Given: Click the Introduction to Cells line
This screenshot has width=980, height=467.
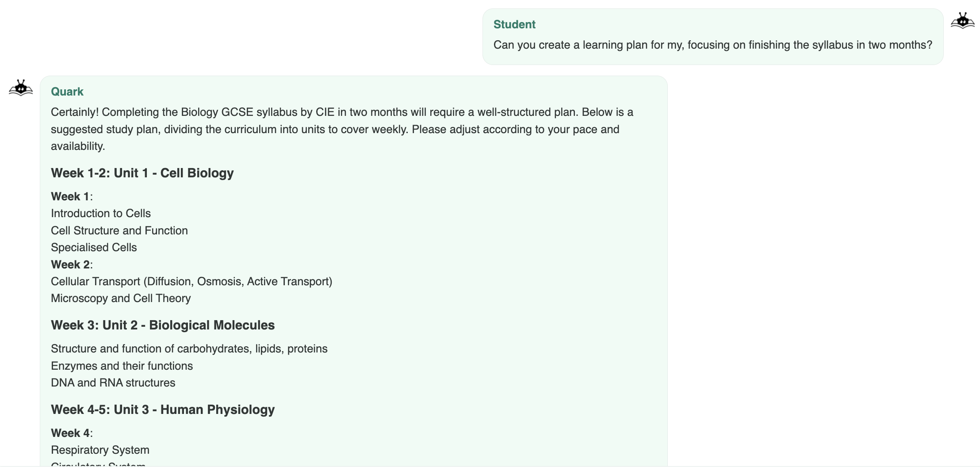Looking at the screenshot, I should coord(101,214).
